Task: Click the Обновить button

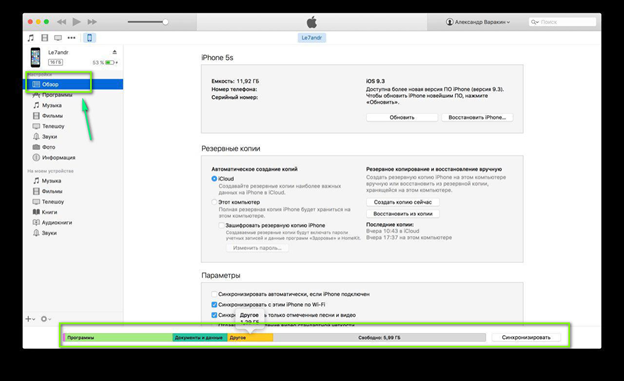Action: (402, 117)
